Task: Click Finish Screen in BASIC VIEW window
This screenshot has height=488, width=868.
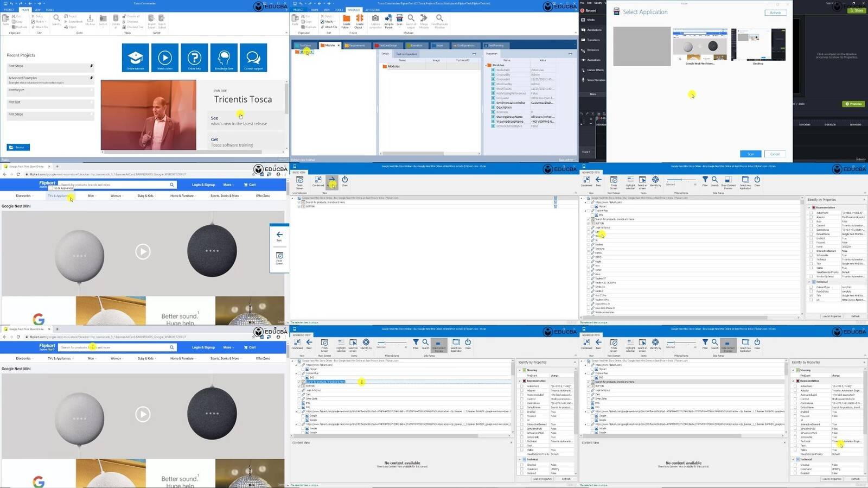Action: pyautogui.click(x=299, y=183)
